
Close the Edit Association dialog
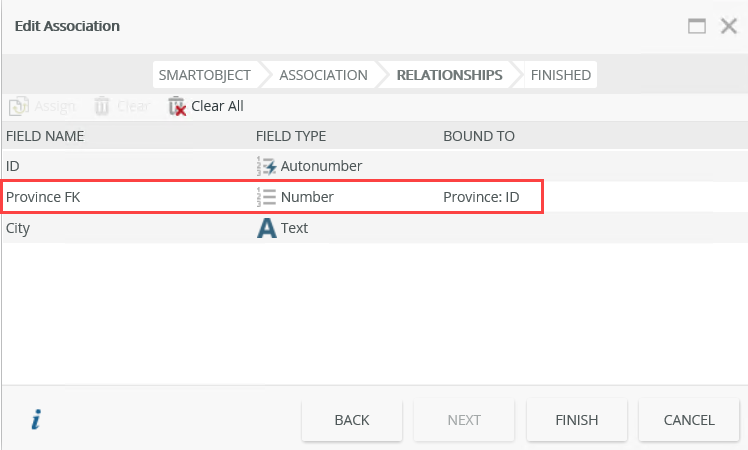pyautogui.click(x=729, y=26)
